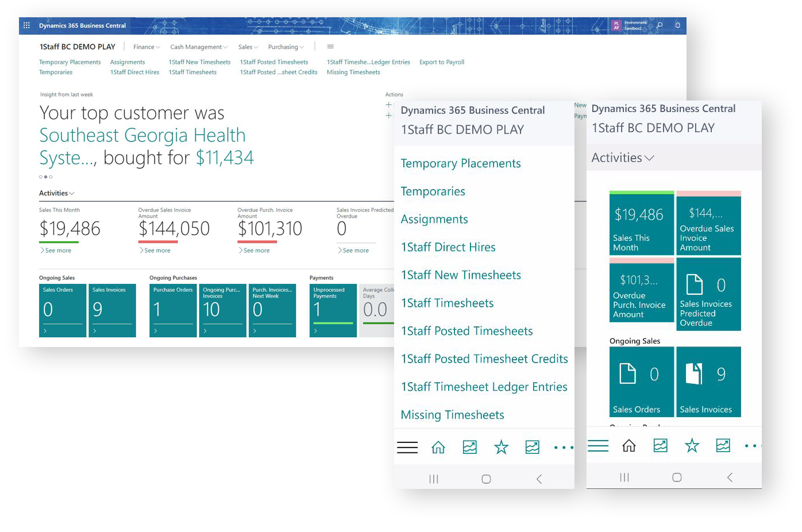Tap Assignments on middle phone list

(434, 219)
